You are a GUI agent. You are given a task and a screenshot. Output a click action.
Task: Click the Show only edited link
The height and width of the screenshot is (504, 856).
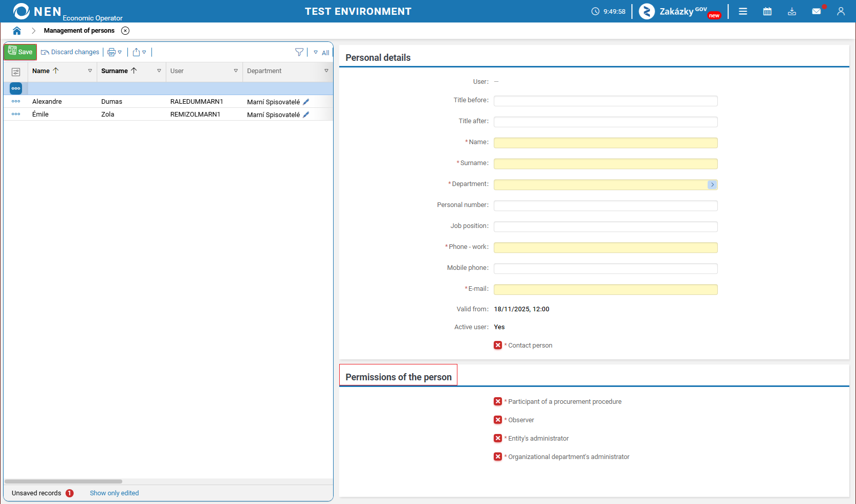coord(114,493)
